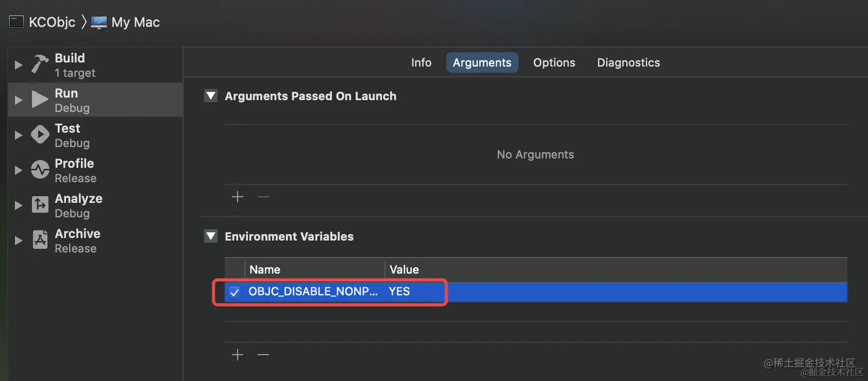
Task: Click the Run play icon
Action: click(40, 99)
